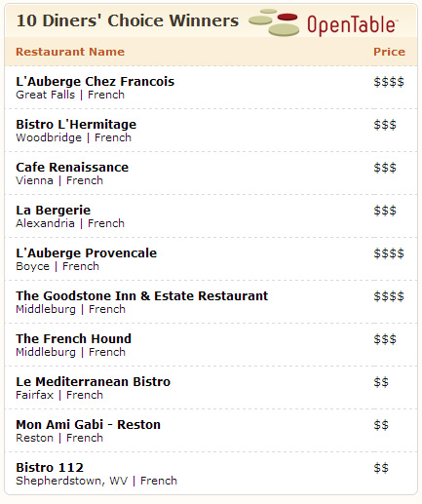Sort by Restaurant Name column header
The image size is (422, 504).
pos(70,52)
